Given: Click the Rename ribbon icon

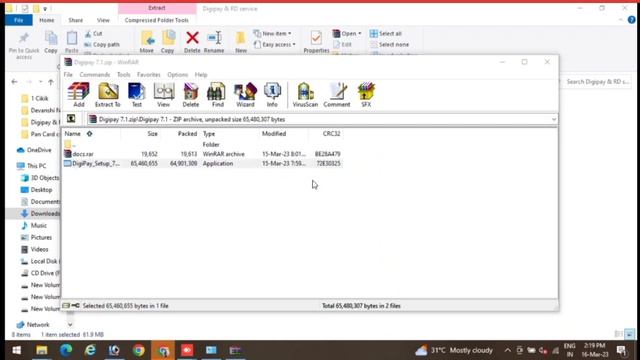Looking at the screenshot, I should [214, 42].
